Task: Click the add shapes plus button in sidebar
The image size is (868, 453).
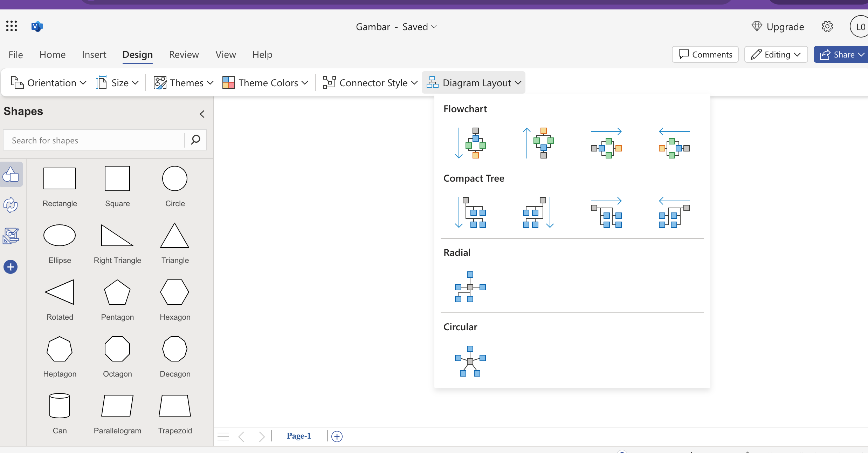Action: [x=11, y=267]
